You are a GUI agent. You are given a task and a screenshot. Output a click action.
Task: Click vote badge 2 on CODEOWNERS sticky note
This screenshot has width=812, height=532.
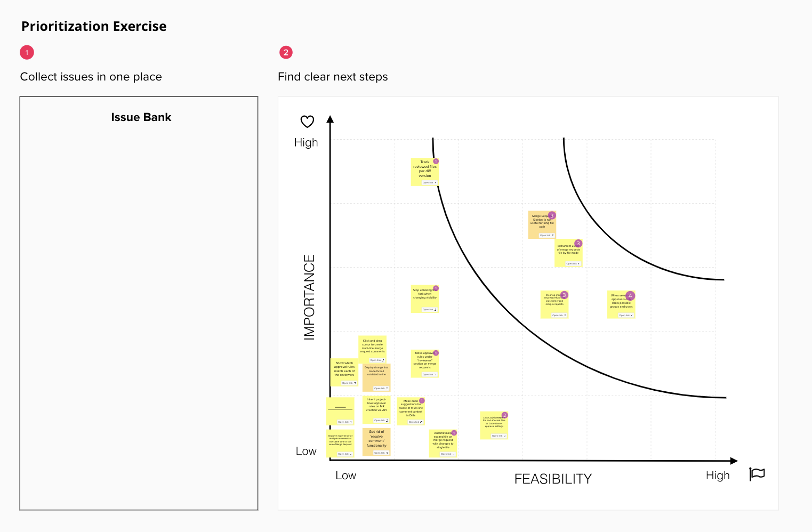[x=504, y=415]
